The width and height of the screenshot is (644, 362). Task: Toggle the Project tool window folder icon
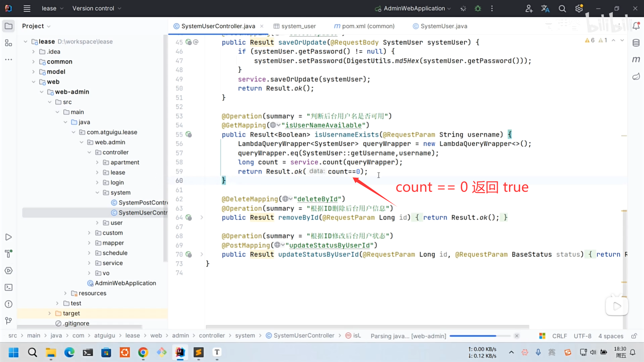[9, 26]
